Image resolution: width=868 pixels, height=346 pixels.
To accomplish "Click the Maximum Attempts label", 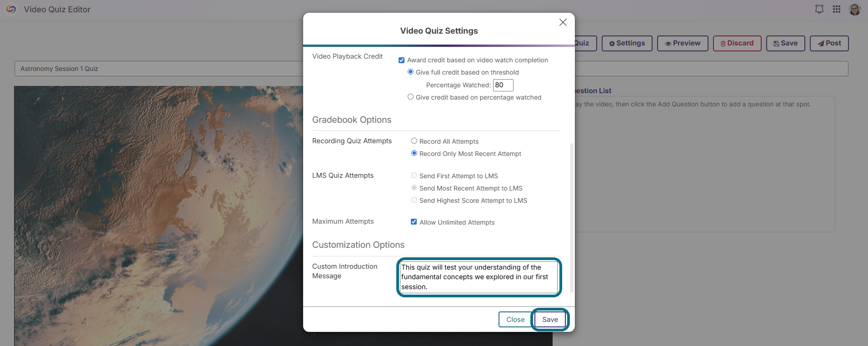I will click(x=343, y=221).
